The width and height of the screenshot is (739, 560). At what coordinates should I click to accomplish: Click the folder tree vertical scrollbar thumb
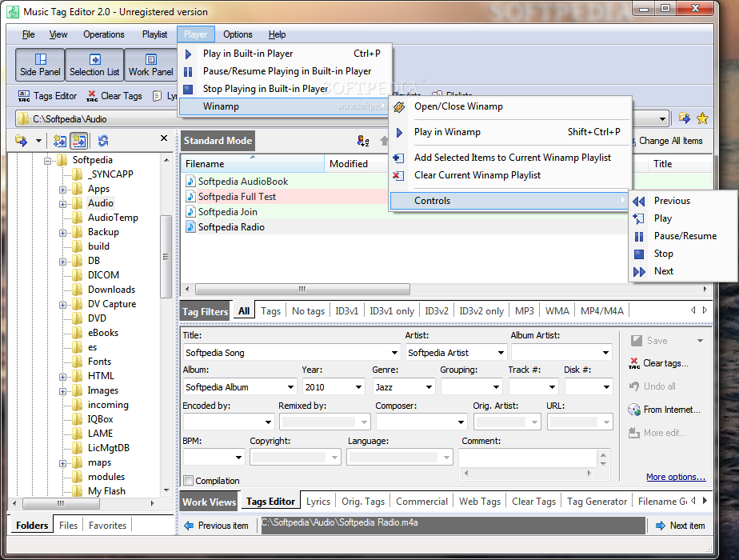(166, 257)
